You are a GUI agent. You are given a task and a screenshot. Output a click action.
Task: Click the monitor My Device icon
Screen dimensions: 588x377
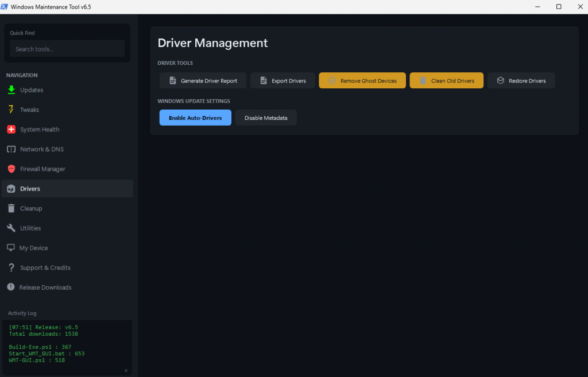(11, 248)
